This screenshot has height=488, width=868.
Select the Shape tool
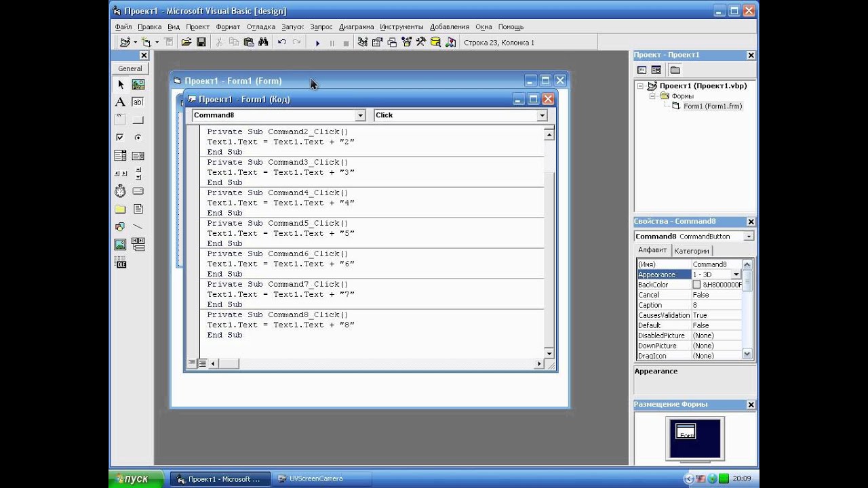pyautogui.click(x=120, y=227)
